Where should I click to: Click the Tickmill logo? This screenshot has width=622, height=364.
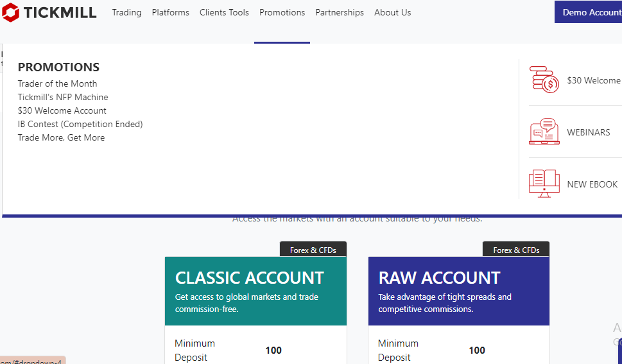49,13
